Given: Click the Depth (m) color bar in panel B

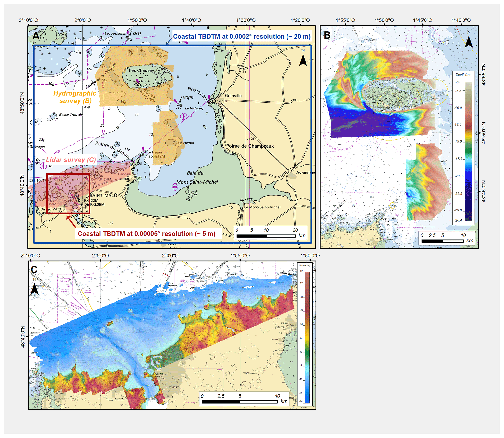Looking at the screenshot, I should coord(468,151).
